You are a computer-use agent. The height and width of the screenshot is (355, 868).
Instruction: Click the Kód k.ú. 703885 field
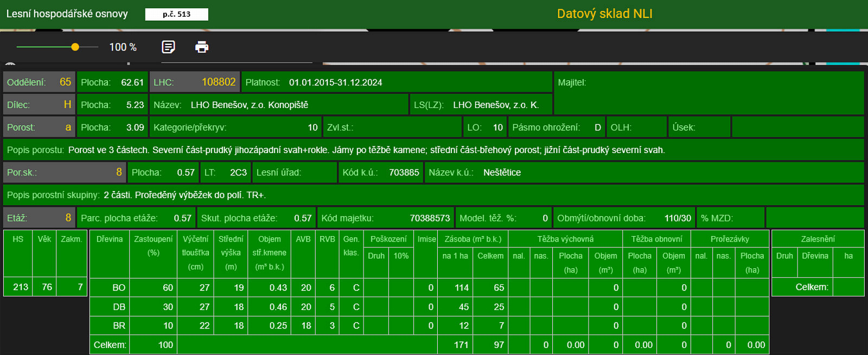(x=381, y=173)
